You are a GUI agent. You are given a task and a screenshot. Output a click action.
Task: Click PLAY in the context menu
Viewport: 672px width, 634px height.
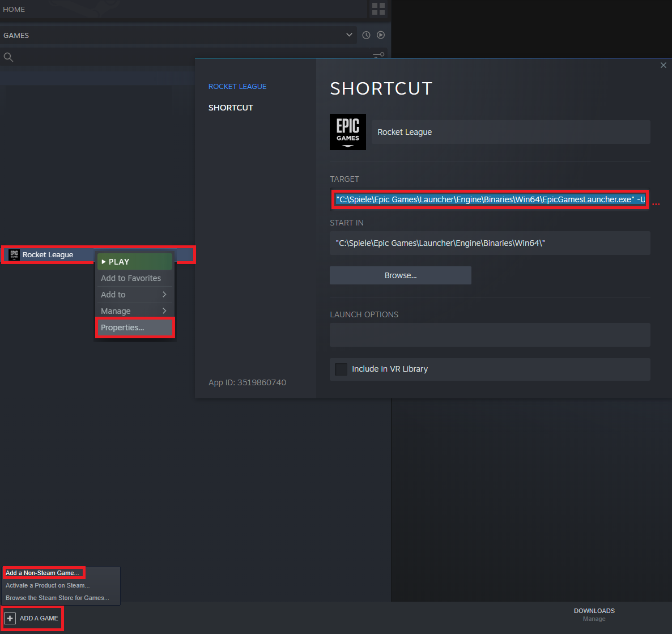135,262
